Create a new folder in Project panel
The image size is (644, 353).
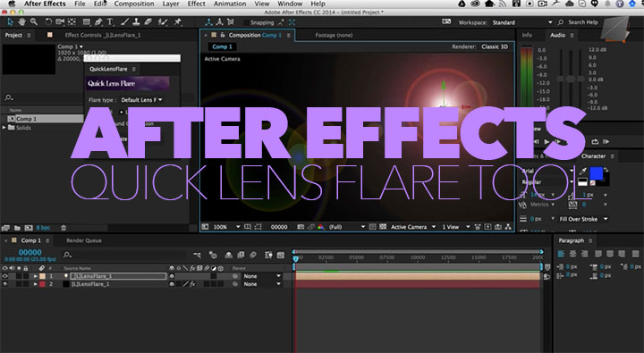17,228
